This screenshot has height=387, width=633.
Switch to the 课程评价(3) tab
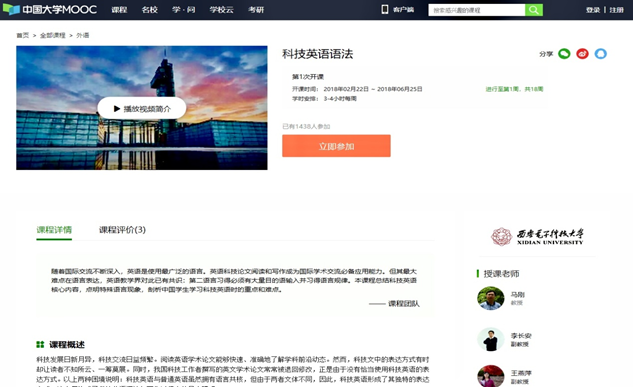[x=122, y=230]
